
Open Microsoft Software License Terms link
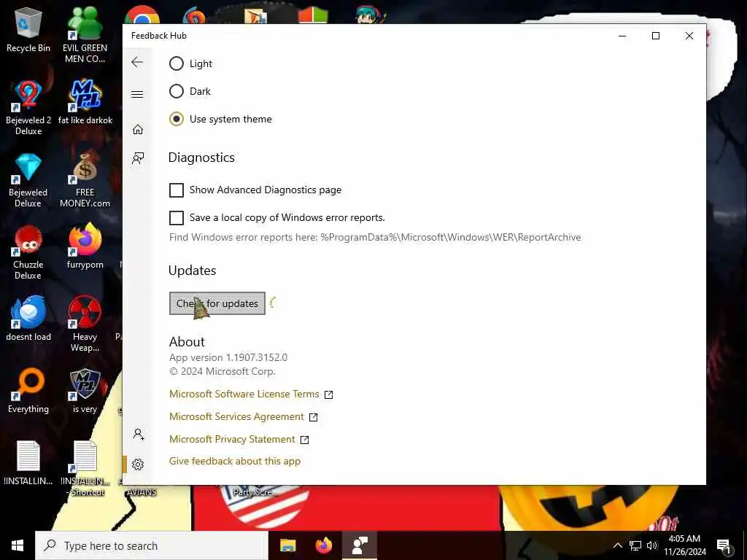coord(244,394)
